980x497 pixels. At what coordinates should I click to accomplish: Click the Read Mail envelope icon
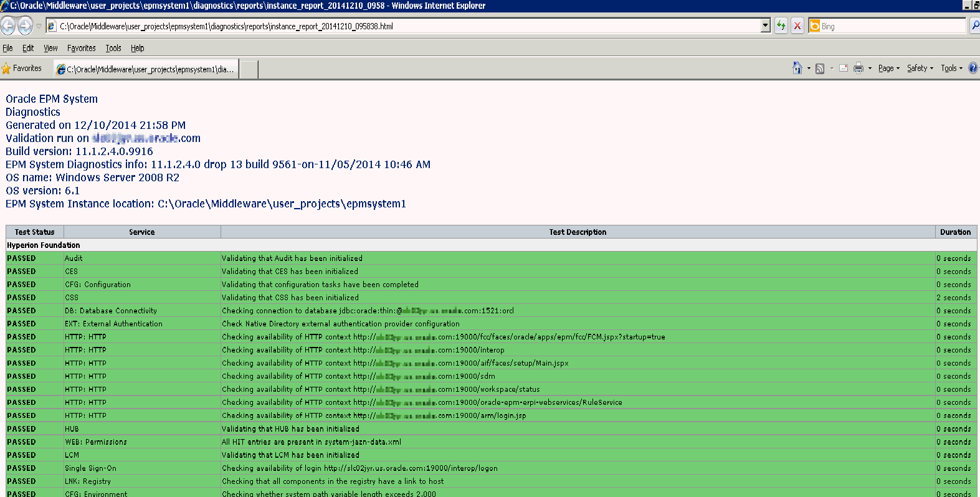(844, 68)
